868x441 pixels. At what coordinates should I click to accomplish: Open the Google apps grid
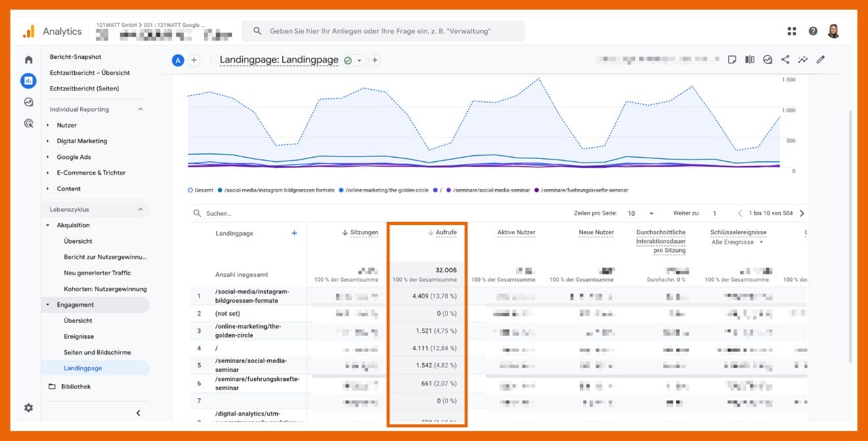(792, 31)
